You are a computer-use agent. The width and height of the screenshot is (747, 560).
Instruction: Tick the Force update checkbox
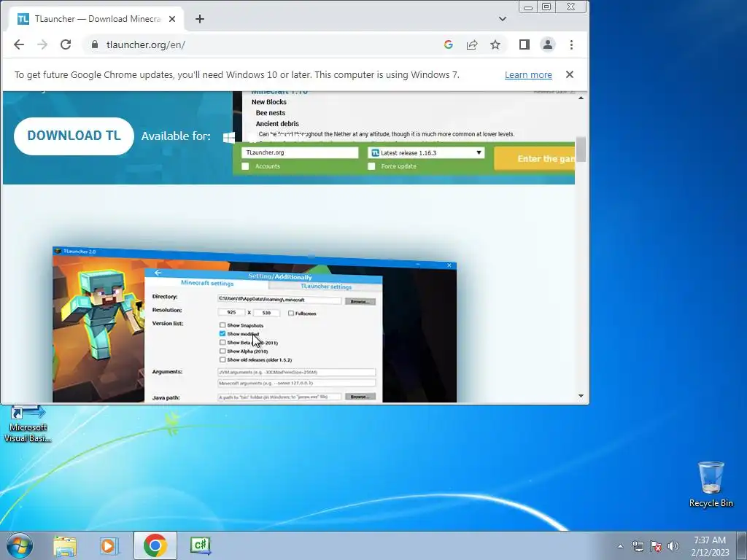click(371, 166)
